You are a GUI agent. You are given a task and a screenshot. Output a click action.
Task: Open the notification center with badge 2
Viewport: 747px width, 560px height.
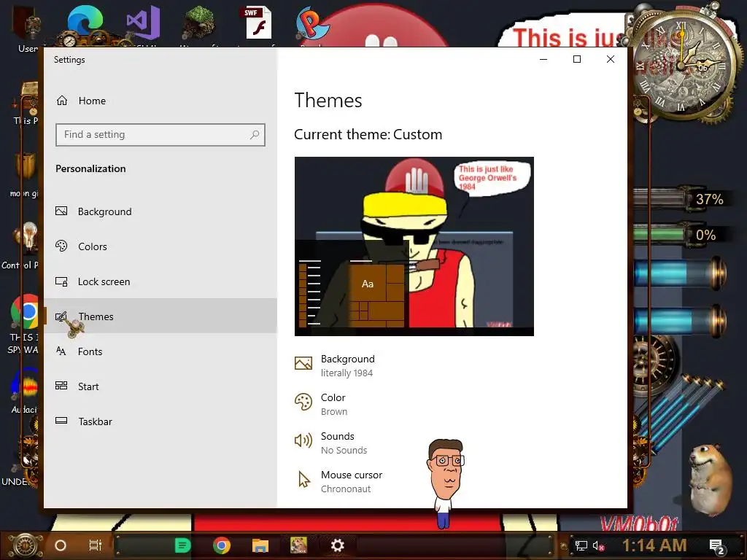tap(717, 547)
